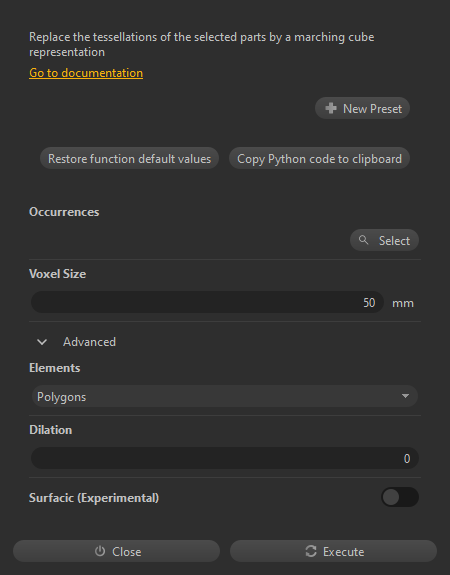Click the mm unit label
The width and height of the screenshot is (450, 575).
tap(403, 303)
